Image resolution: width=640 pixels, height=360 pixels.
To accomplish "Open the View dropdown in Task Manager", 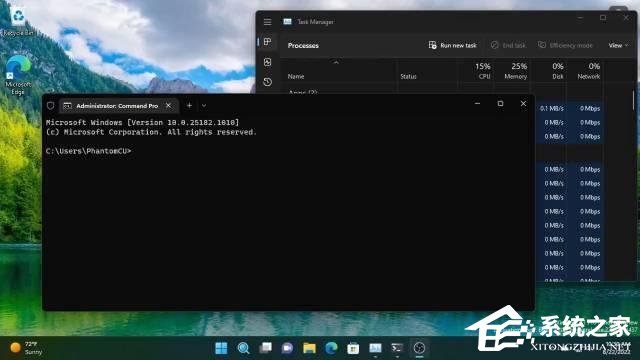I will 618,45.
